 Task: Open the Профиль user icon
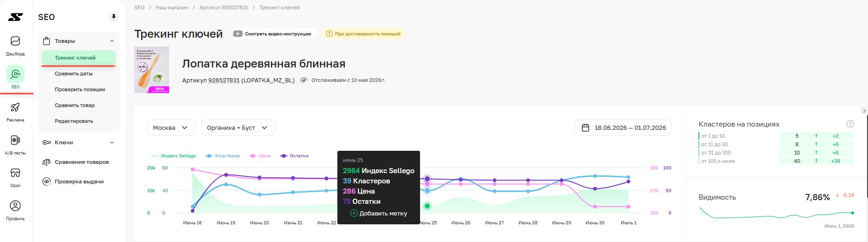15,206
